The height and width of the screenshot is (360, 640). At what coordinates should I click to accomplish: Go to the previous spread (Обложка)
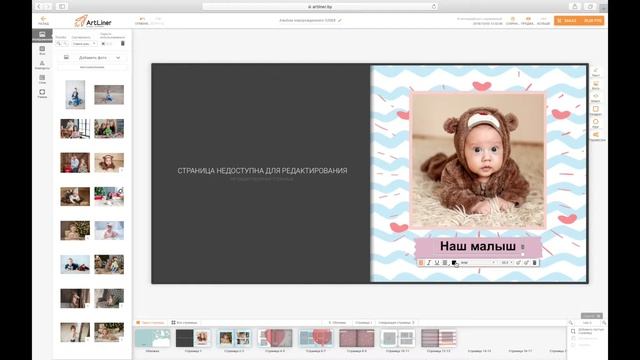click(338, 322)
